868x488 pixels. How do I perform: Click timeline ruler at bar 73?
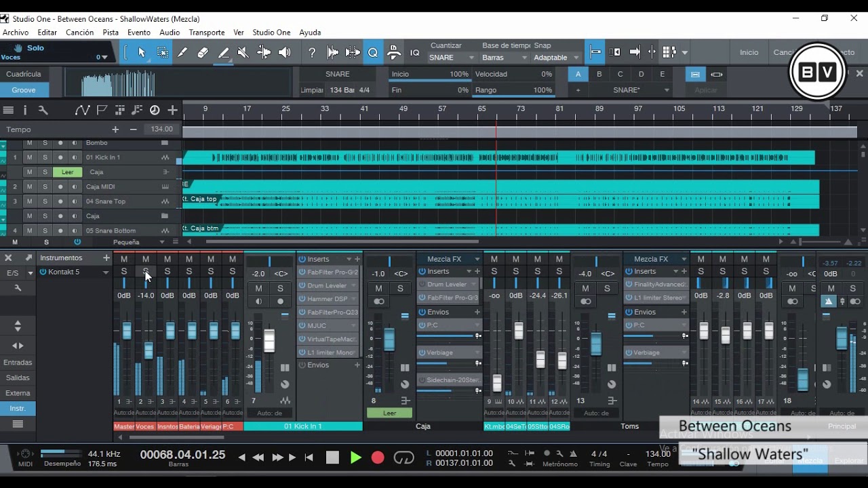(521, 109)
